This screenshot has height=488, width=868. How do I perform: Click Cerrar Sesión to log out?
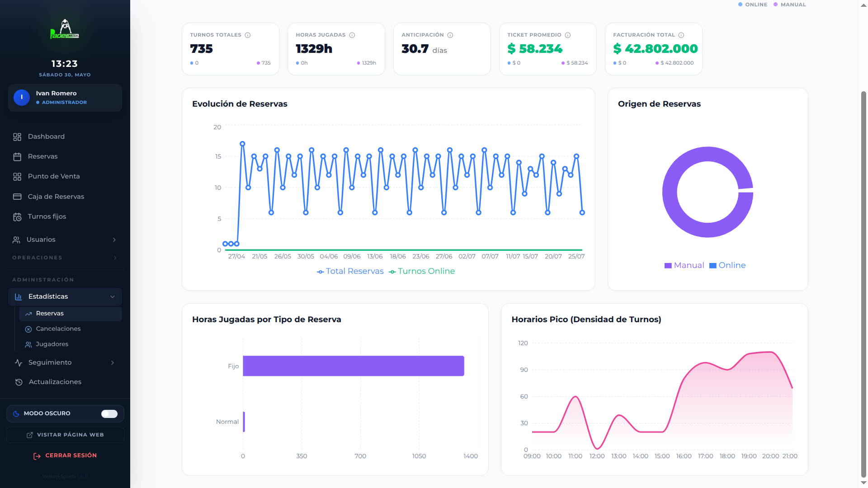point(65,455)
